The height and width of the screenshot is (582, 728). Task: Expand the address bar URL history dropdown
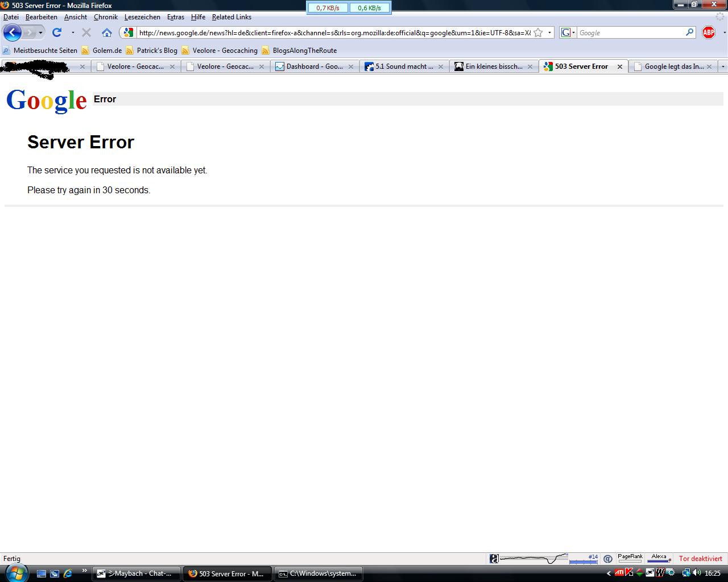[x=549, y=33]
